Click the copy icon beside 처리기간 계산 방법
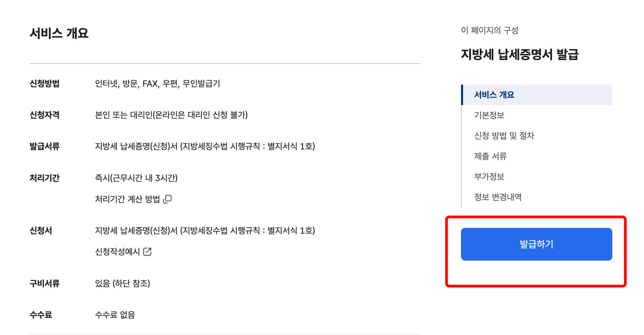Screen dimensions: 644x335 168,199
